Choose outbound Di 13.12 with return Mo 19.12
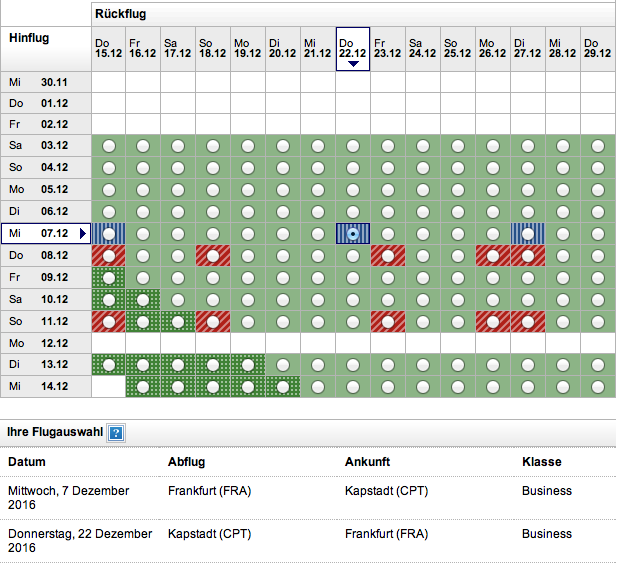Viewport: 617px width, 574px height. 247,366
